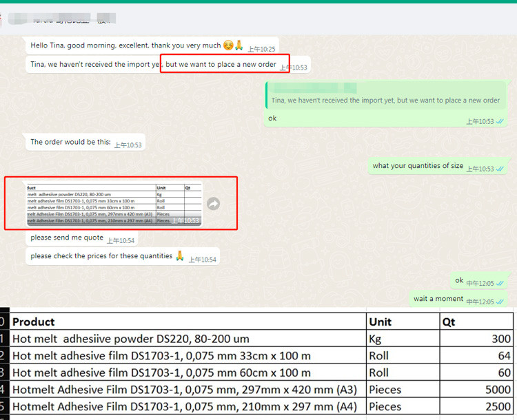
Task: Select the Hotmelt Adhesive Film A4 cell
Action: tap(188, 406)
